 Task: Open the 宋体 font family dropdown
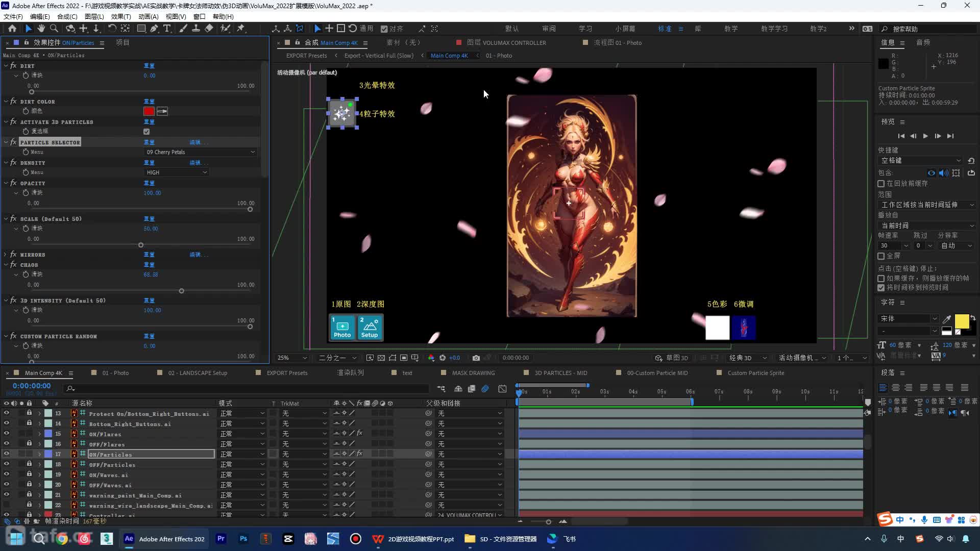point(909,318)
